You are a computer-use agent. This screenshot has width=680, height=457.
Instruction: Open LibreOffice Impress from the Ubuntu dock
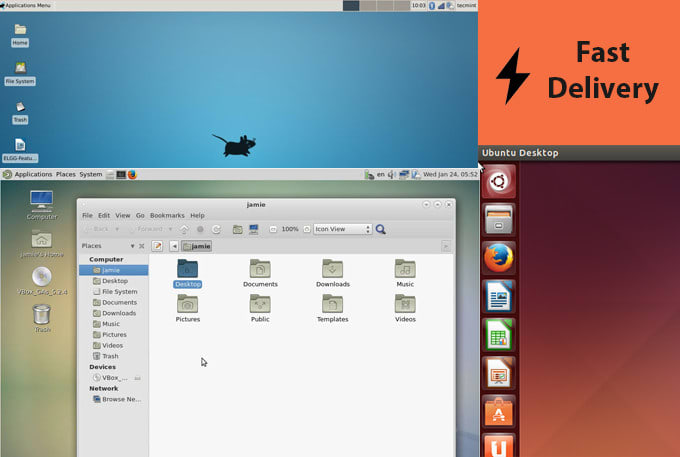coord(498,374)
